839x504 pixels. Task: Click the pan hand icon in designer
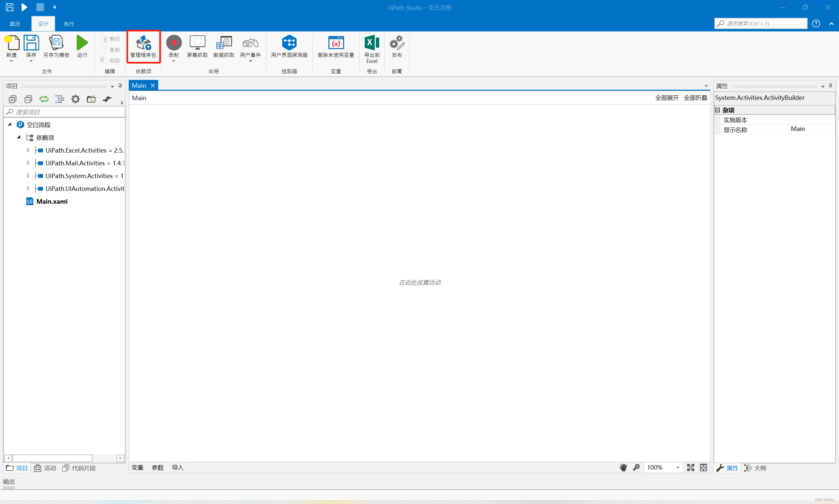click(623, 468)
